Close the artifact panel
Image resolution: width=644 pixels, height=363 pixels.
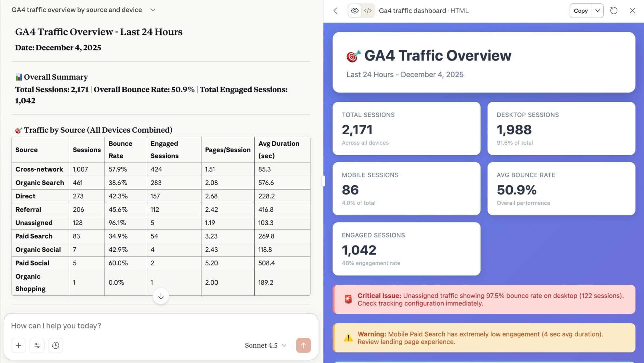pos(632,11)
